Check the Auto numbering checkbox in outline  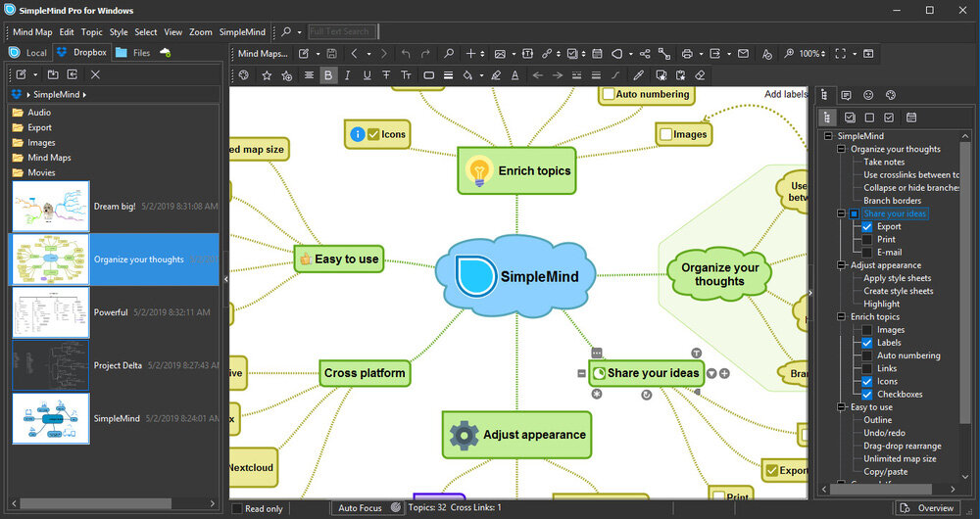tap(867, 355)
